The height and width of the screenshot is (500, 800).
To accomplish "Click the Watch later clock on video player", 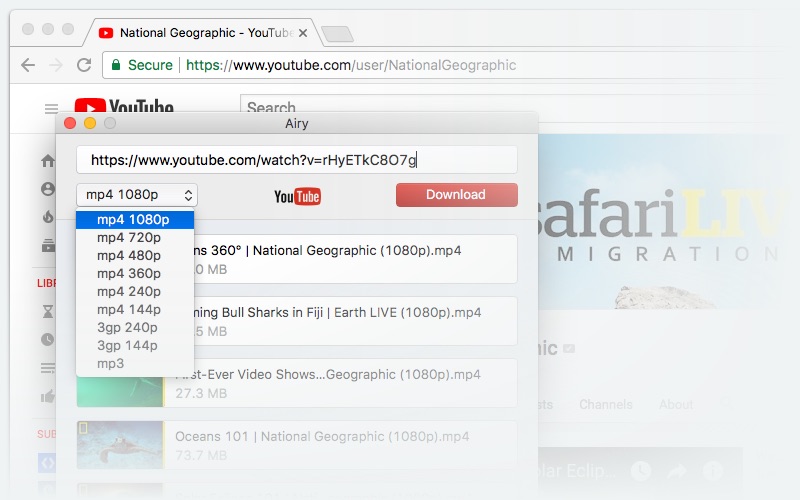I will 641,470.
